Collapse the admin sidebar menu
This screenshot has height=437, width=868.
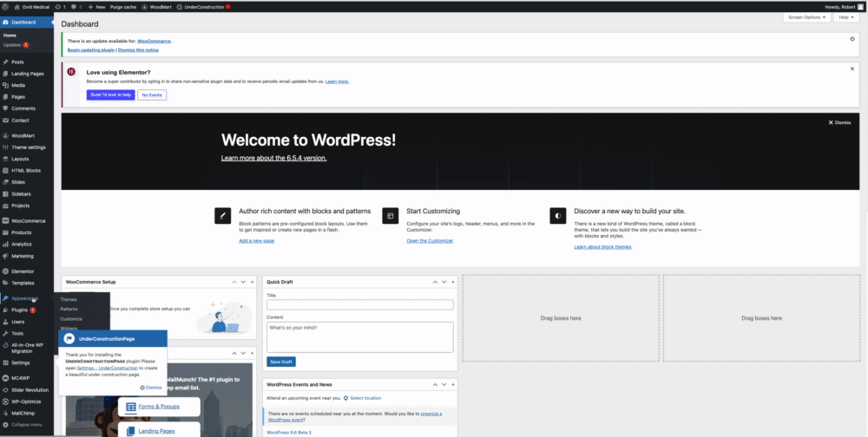(x=27, y=424)
